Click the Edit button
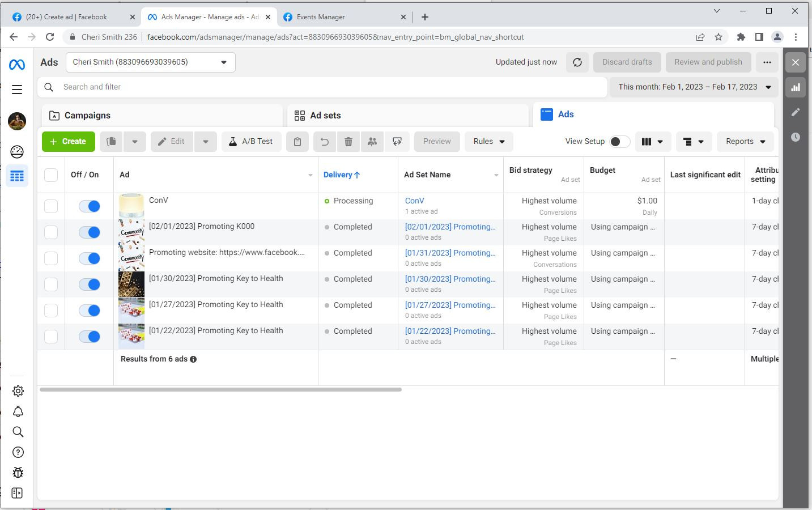 [x=172, y=142]
